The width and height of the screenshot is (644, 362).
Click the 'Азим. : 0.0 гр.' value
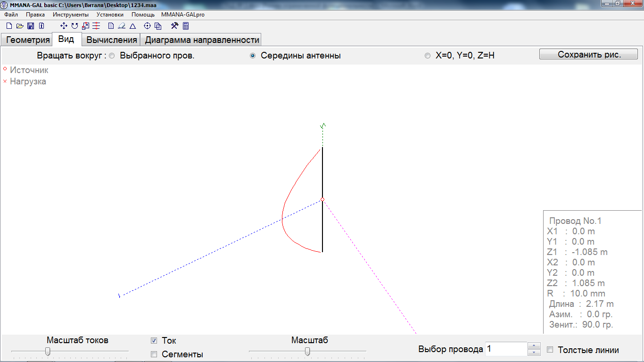tap(581, 314)
